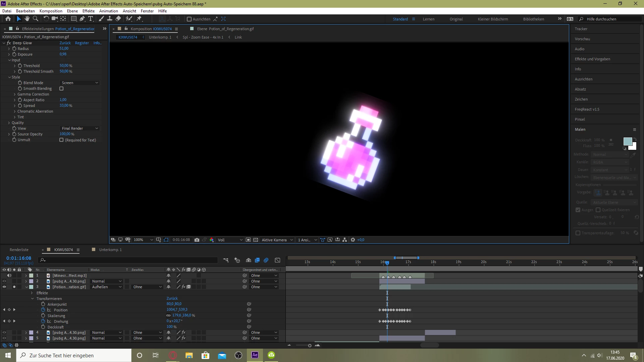
Task: Hide the pubg A...4.30.png layer 2
Action: point(4,281)
